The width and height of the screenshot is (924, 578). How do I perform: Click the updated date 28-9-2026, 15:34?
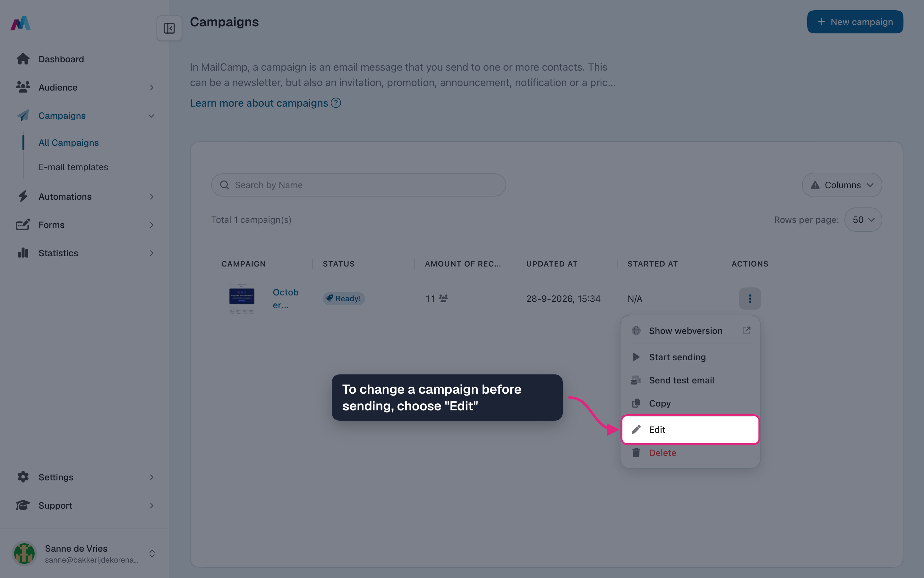tap(563, 299)
